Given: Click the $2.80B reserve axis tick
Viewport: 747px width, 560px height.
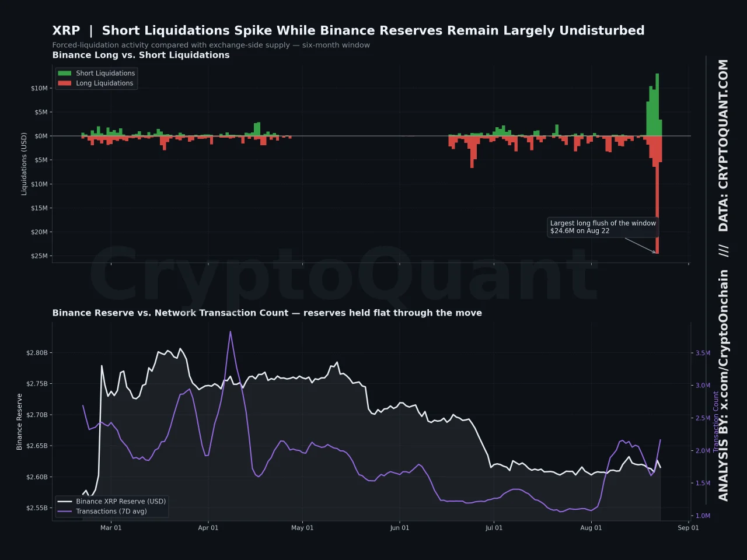Looking at the screenshot, I should tap(37, 353).
